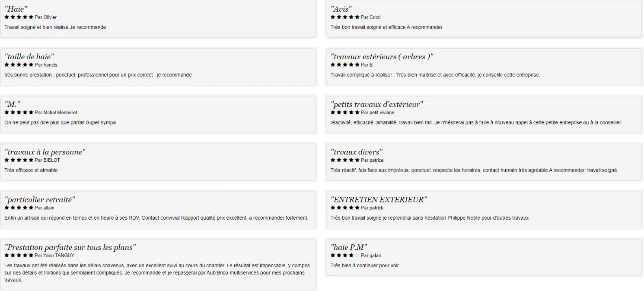Viewport: 644px width, 291px height.
Task: Click the star rating by BIELOT
Action: [x=19, y=160]
